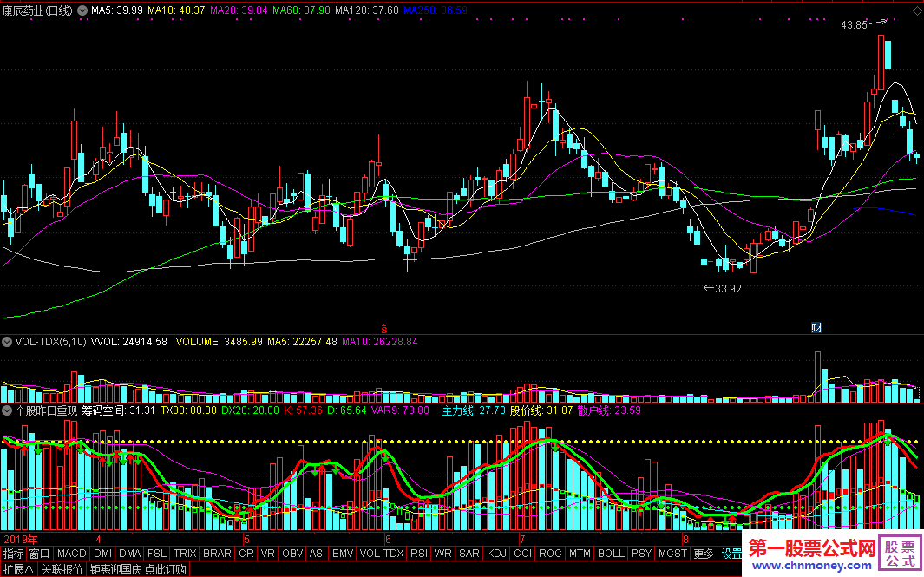
Task: Switch to VOL-TDX indicator tab
Action: (382, 554)
